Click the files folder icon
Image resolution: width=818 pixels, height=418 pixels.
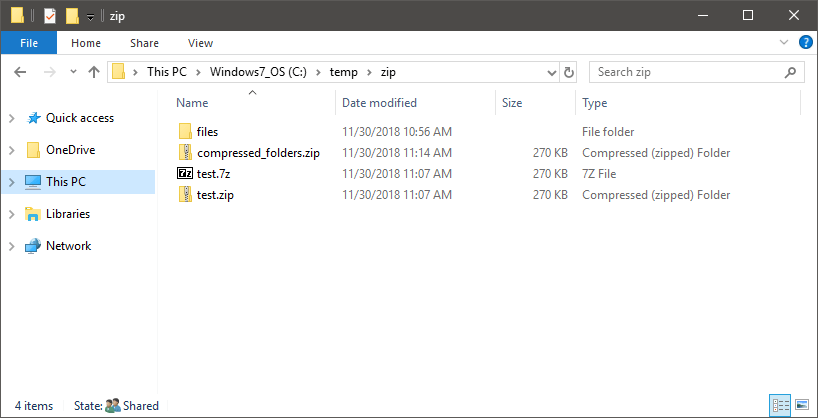pos(185,132)
